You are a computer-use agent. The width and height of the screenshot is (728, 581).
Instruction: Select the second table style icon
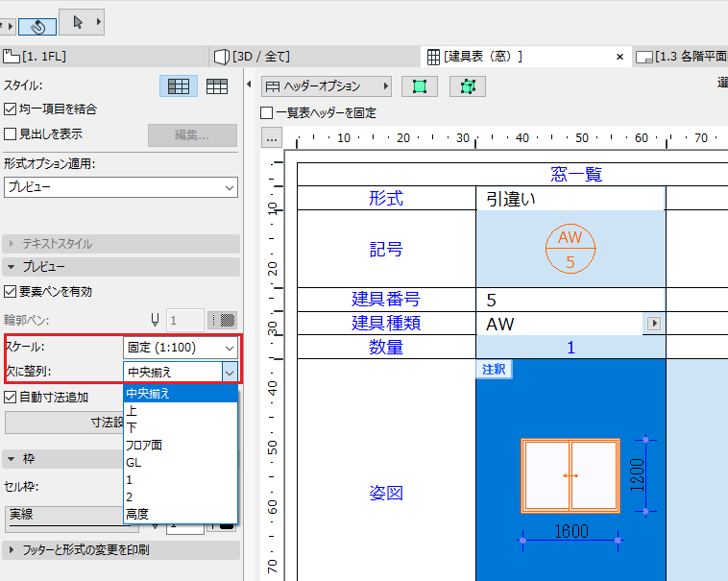pyautogui.click(x=217, y=86)
